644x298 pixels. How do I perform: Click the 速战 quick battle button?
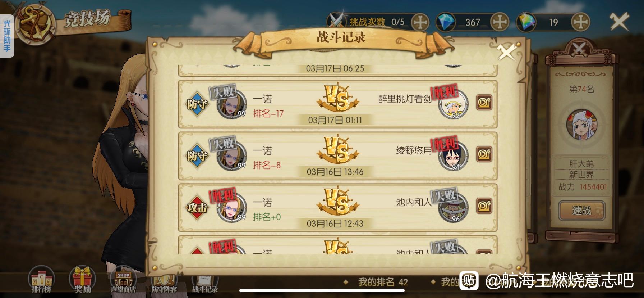coord(581,210)
